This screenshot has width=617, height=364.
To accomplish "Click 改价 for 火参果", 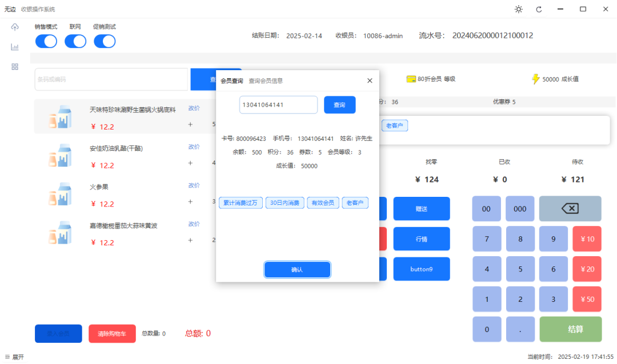I will [194, 185].
